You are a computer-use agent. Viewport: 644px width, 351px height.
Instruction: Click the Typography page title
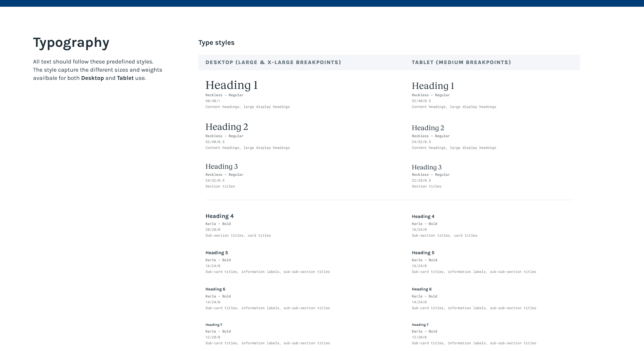(71, 43)
